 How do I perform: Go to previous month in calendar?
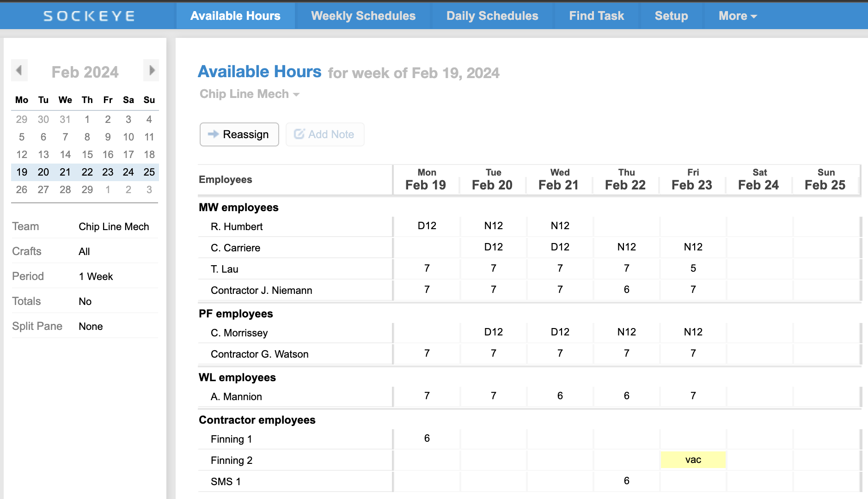19,70
